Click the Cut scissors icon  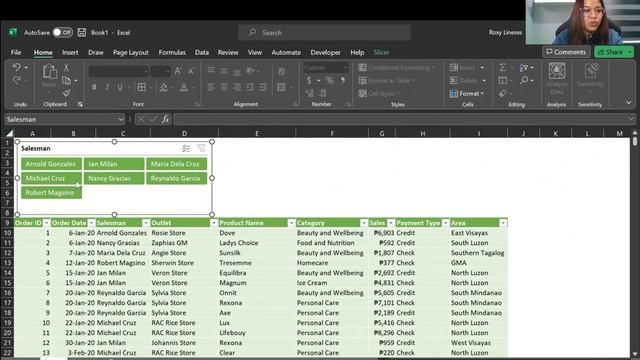[x=66, y=68]
